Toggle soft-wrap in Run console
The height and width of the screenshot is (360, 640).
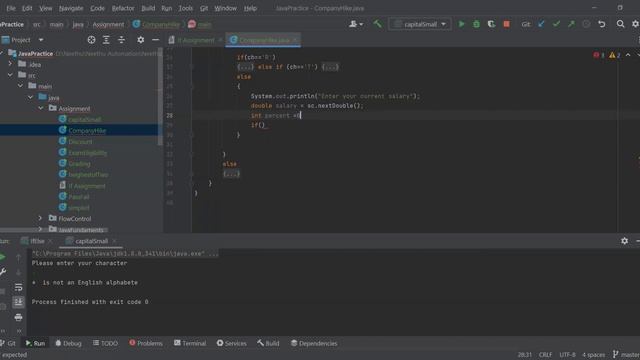pyautogui.click(x=18, y=287)
